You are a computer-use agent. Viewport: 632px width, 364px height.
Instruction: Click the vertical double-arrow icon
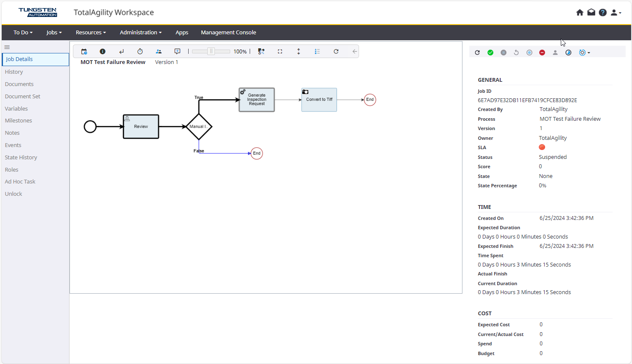(x=299, y=52)
